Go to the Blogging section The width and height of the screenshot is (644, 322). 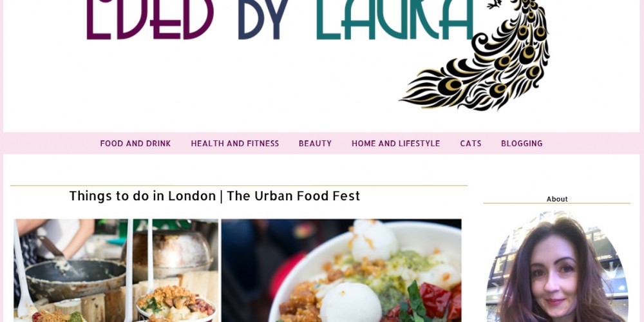pyautogui.click(x=522, y=144)
